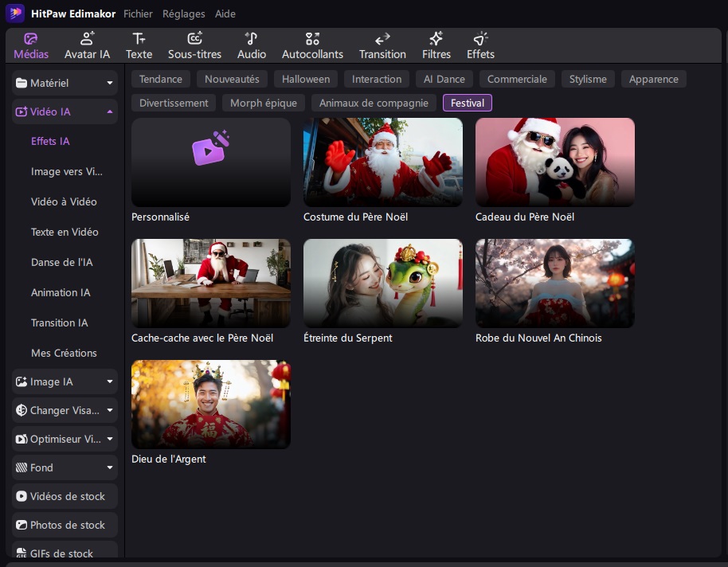Select the Costume du Père Noël thumbnail
Screen dimensions: 728x567
point(382,162)
